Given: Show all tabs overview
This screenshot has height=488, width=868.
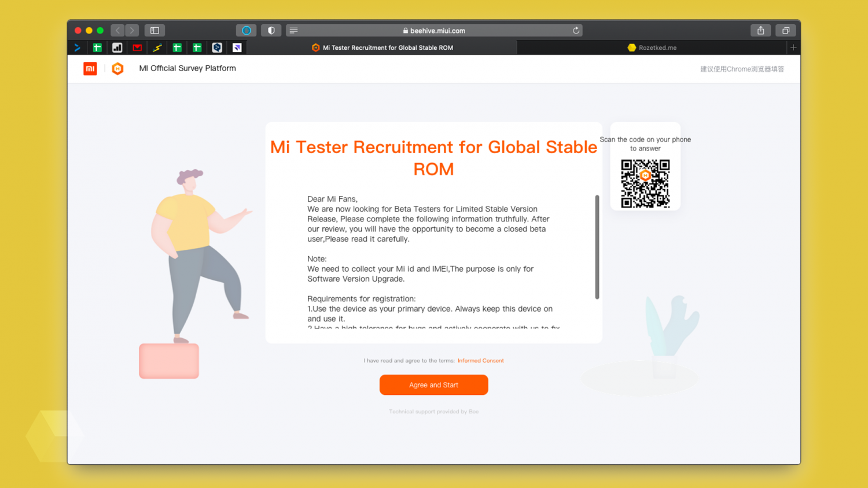Looking at the screenshot, I should point(786,30).
